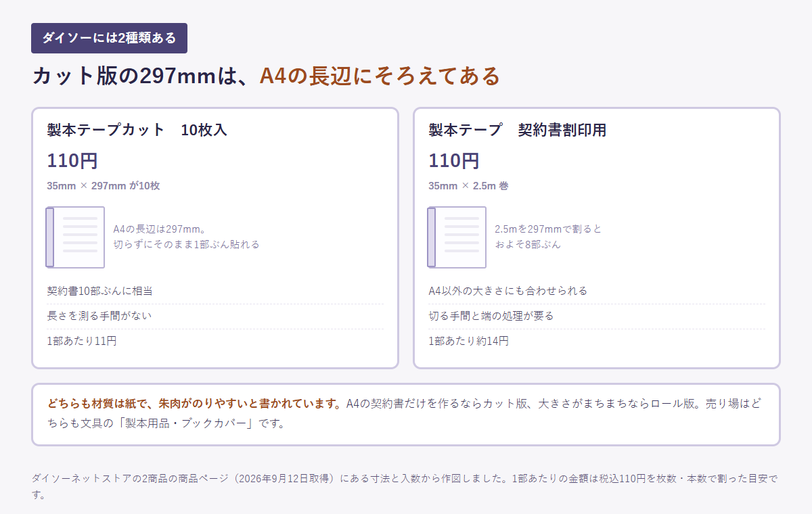The height and width of the screenshot is (514, 812).
Task: Click the line およそ8部ぶん
Action: tap(528, 244)
